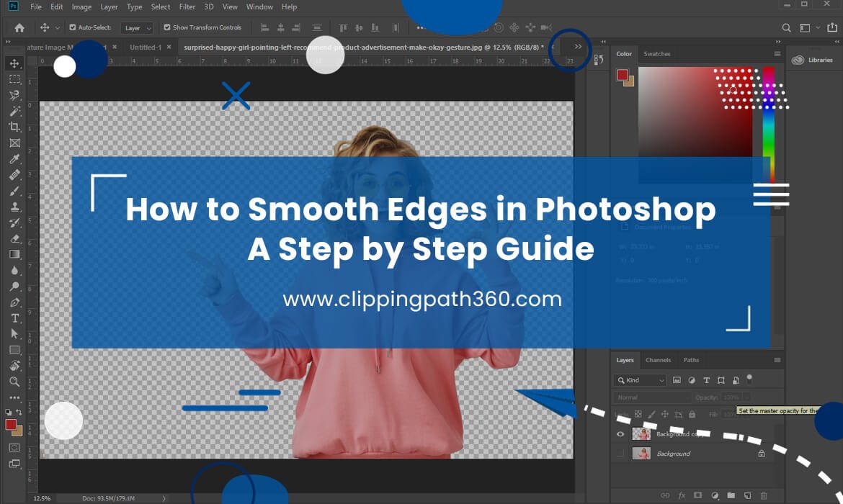Select the Blur tool
This screenshot has height=504, width=843.
point(14,270)
